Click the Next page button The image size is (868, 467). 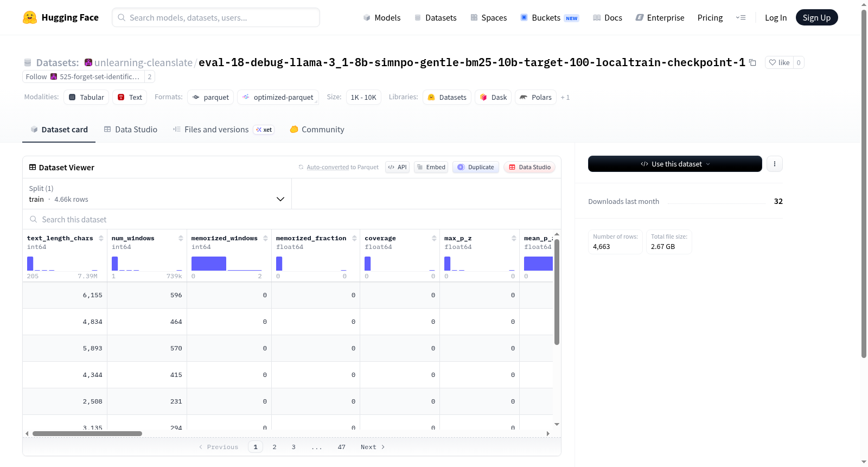(373, 447)
